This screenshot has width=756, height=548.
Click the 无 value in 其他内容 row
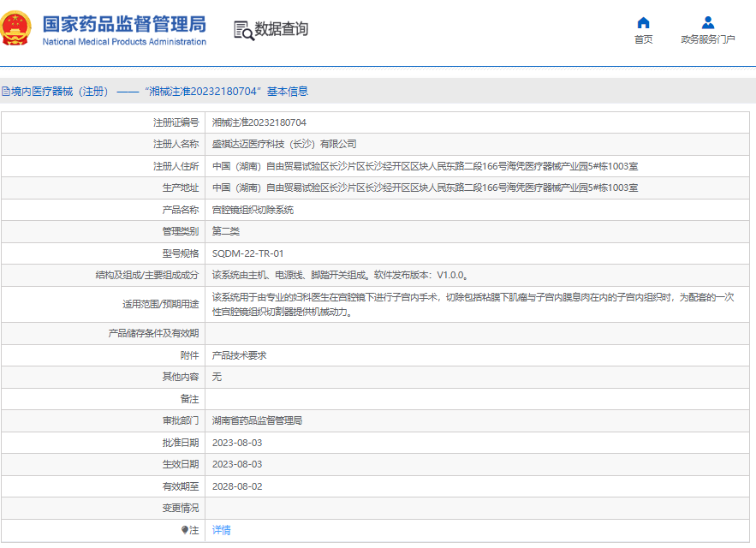pos(217,377)
